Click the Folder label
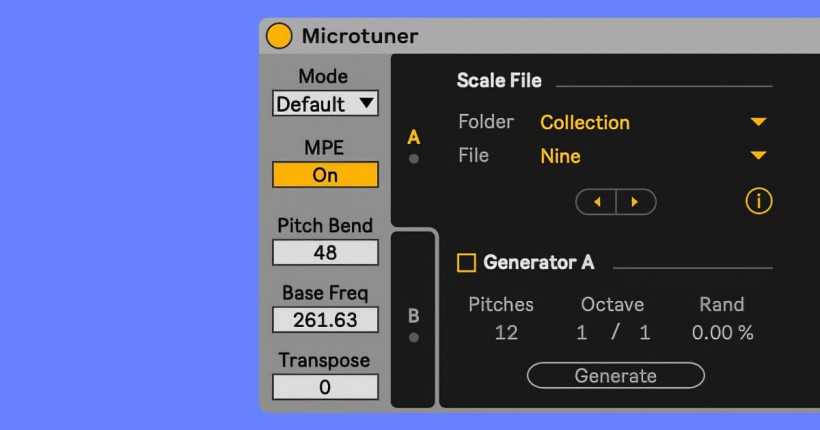Viewport: 820px width, 430px height. pyautogui.click(x=486, y=122)
